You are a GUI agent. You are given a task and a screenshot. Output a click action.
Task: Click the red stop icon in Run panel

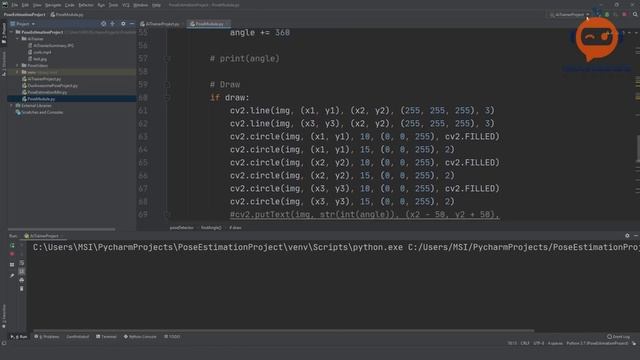(x=12, y=254)
